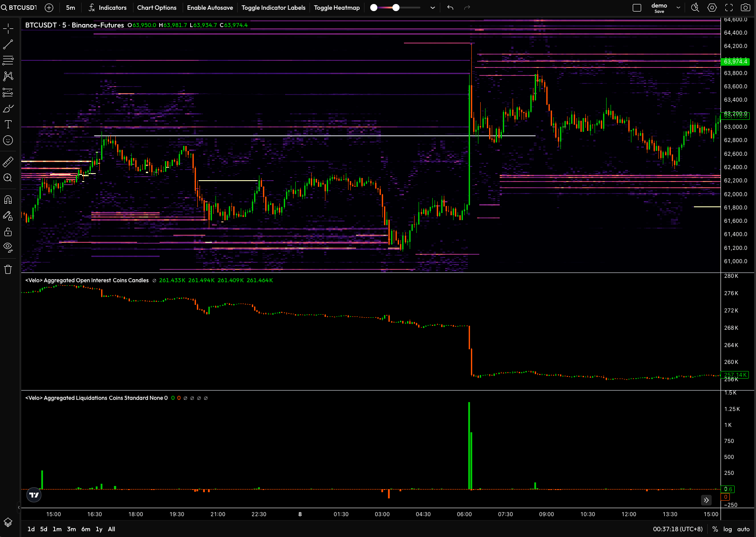
Task: Set time range to 1m
Action: pyautogui.click(x=57, y=529)
